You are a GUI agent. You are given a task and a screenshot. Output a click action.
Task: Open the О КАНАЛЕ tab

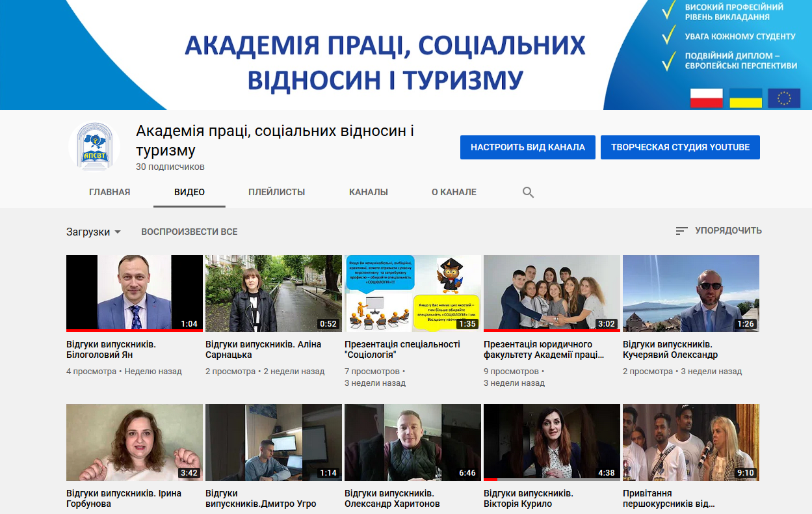[454, 192]
